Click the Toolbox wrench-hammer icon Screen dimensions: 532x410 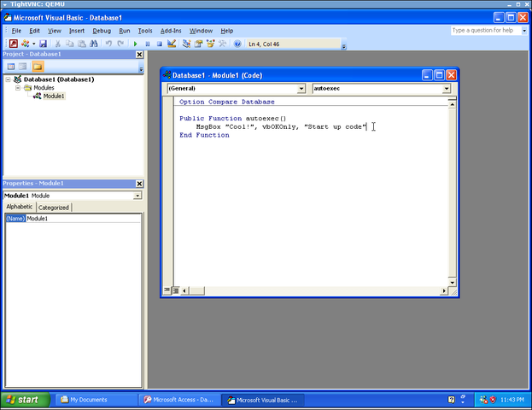223,44
